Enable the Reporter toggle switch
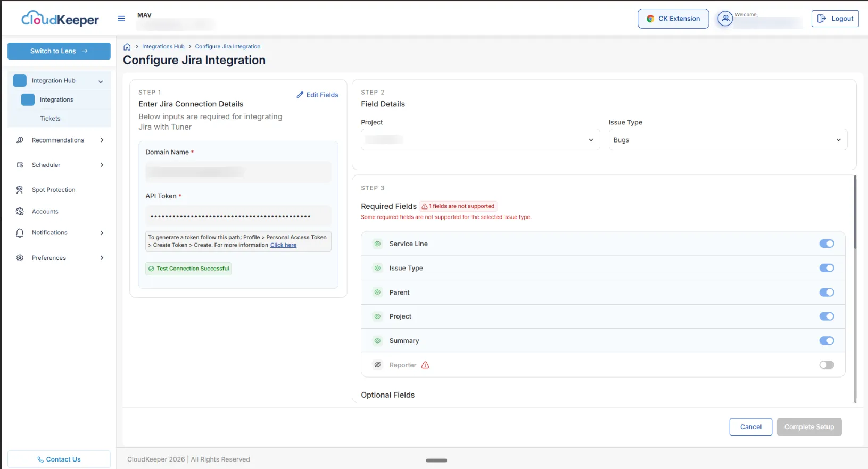Viewport: 868px width, 469px height. (x=826, y=365)
